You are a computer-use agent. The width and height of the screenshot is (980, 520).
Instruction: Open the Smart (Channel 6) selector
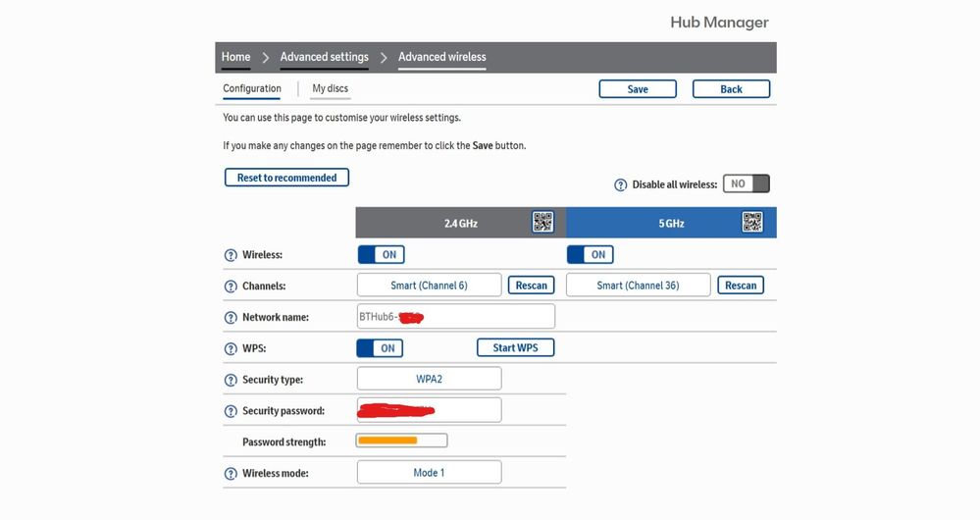tap(429, 286)
